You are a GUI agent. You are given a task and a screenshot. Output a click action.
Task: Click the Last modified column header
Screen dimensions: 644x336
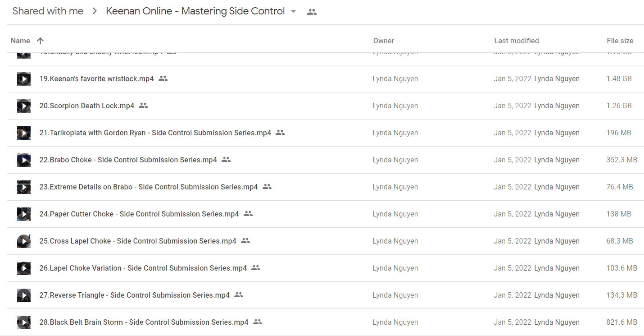pos(517,41)
